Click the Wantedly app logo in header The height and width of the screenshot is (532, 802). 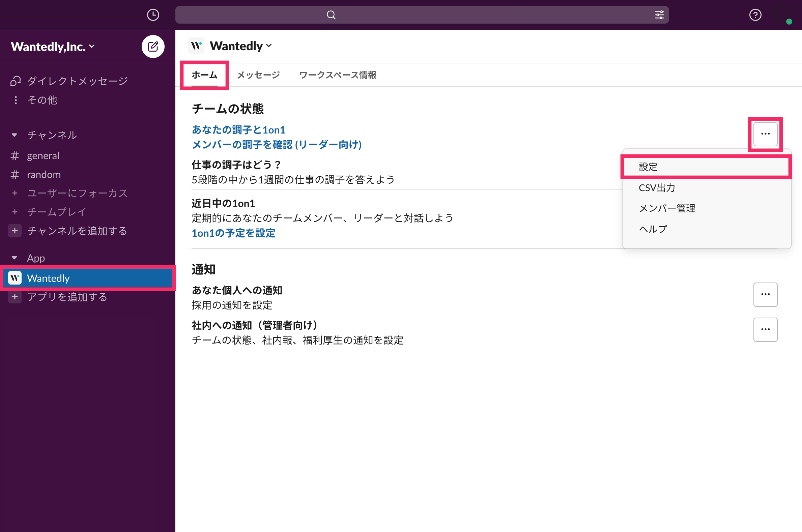coord(196,46)
